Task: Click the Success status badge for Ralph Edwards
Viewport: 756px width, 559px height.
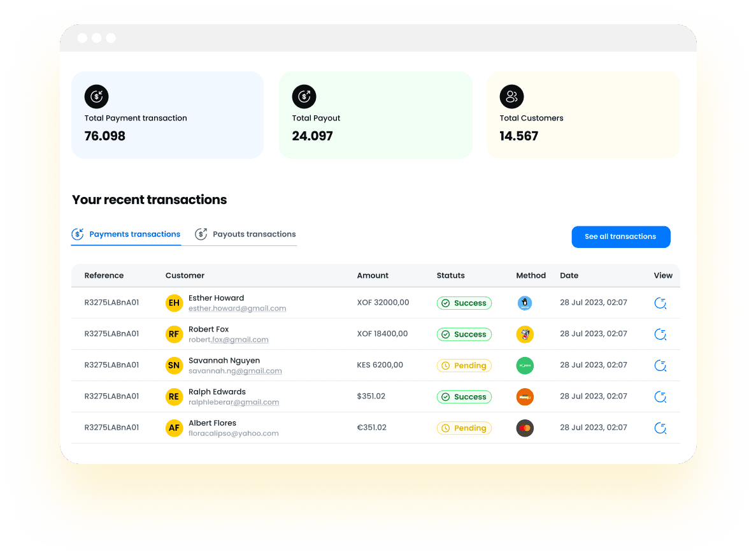Action: click(x=464, y=397)
